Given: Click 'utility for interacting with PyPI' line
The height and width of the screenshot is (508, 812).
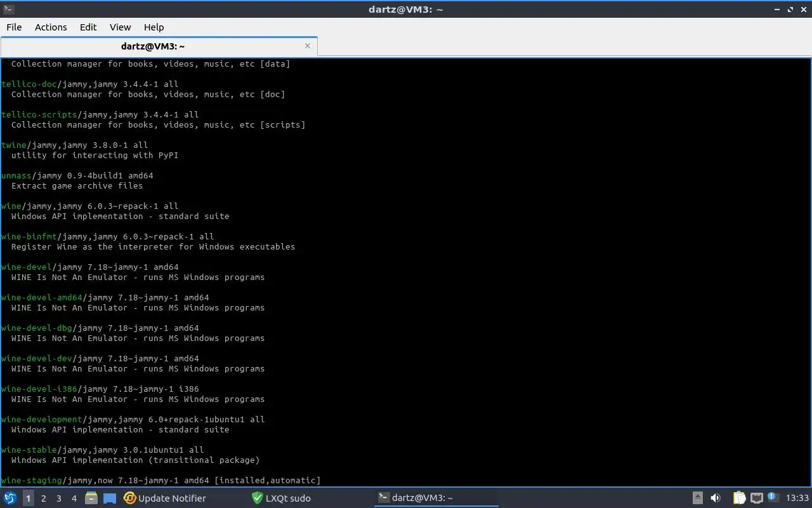Looking at the screenshot, I should coord(95,155).
